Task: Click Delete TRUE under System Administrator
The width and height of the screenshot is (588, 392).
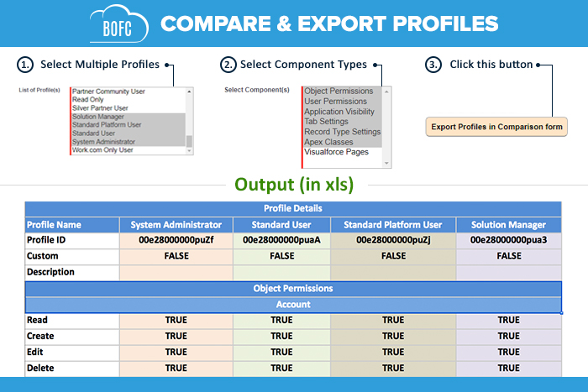Action: click(176, 368)
